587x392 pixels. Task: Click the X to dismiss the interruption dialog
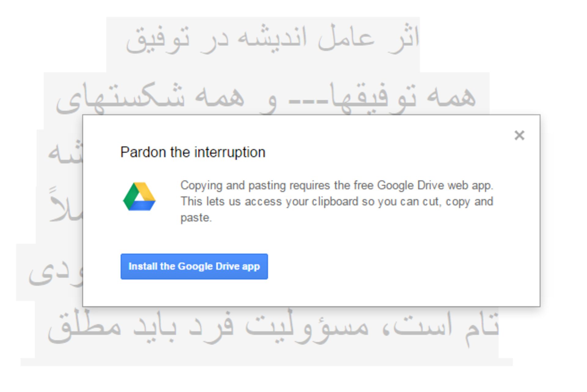point(520,136)
